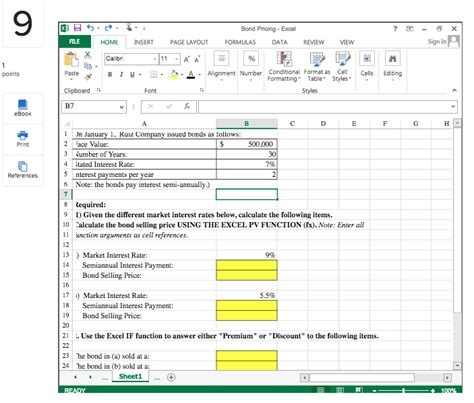474x403 pixels.
Task: Click the Insert Function fx icon
Action: tap(187, 106)
